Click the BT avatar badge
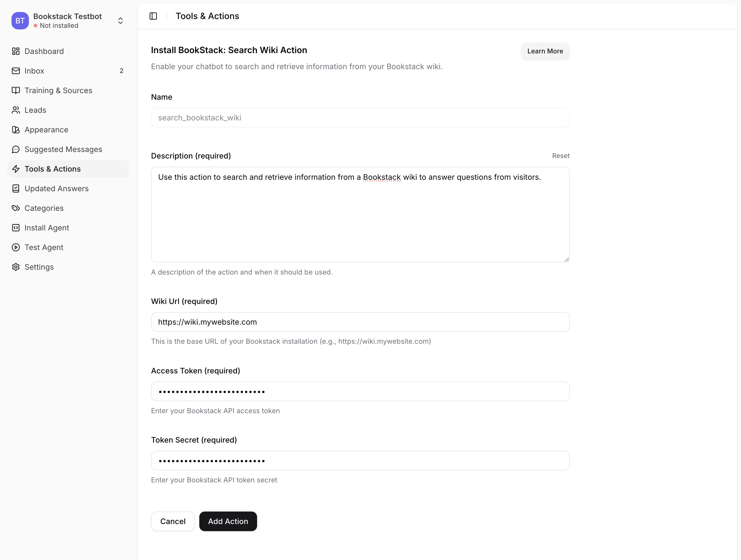 pyautogui.click(x=20, y=21)
